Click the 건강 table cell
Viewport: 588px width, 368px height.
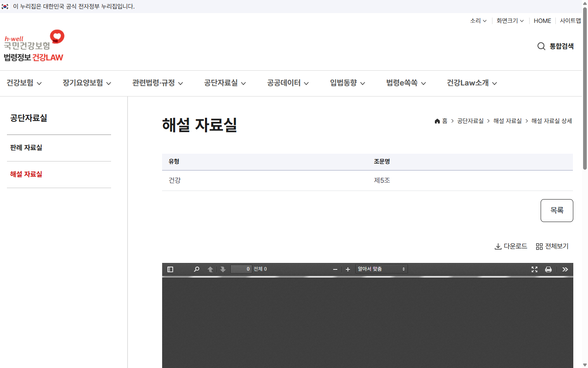point(265,180)
